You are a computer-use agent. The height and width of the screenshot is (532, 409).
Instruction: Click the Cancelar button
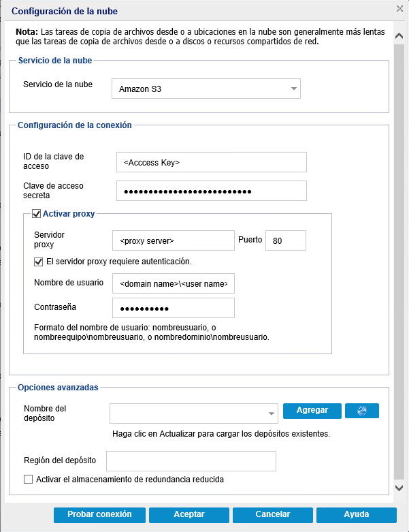[273, 514]
